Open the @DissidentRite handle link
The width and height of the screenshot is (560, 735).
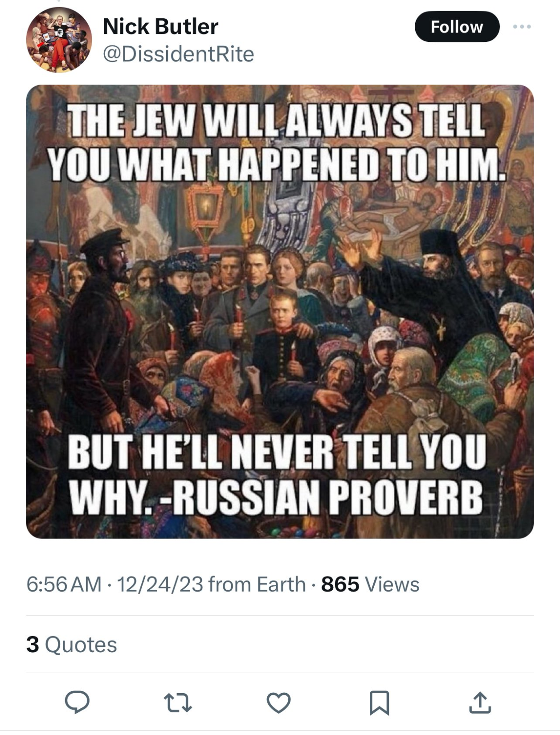point(178,54)
